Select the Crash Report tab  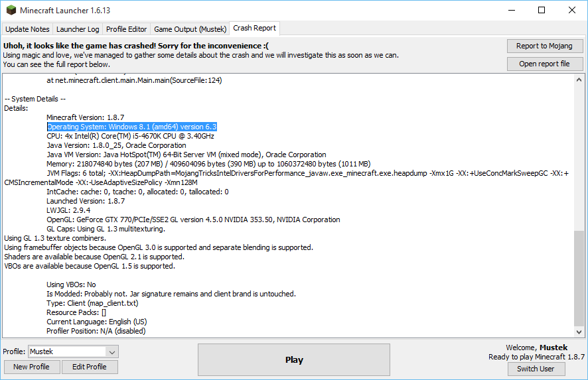[254, 28]
